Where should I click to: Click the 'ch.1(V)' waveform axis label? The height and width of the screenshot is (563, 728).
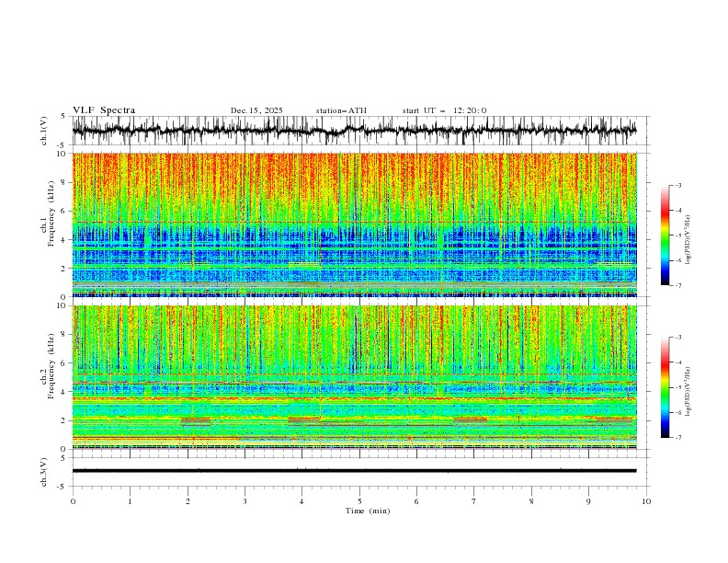point(44,131)
